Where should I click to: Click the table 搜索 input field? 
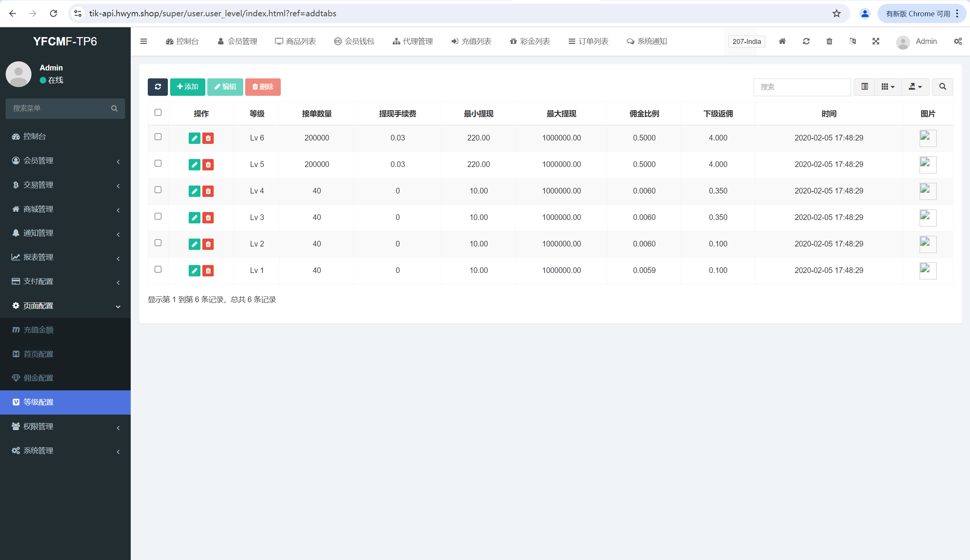click(802, 87)
